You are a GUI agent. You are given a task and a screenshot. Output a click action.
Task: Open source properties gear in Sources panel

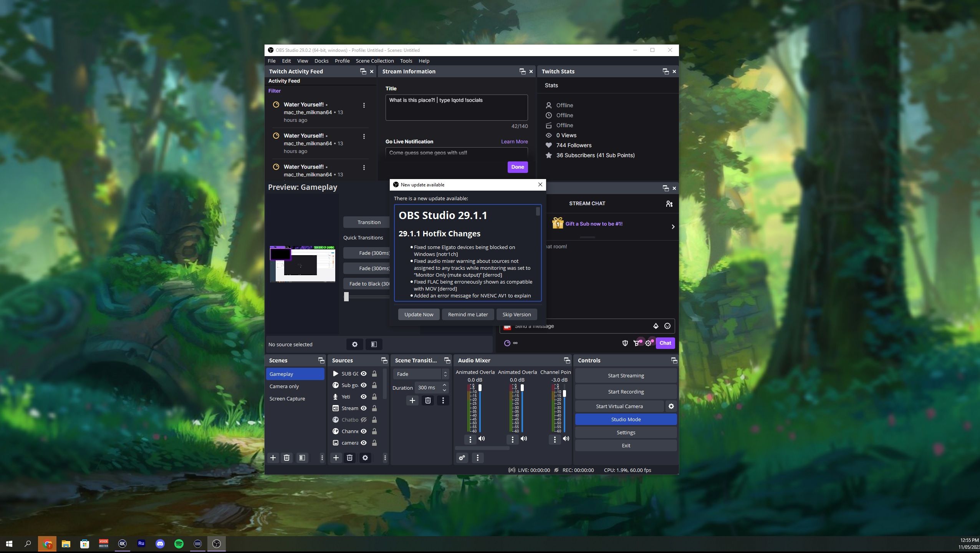click(365, 458)
